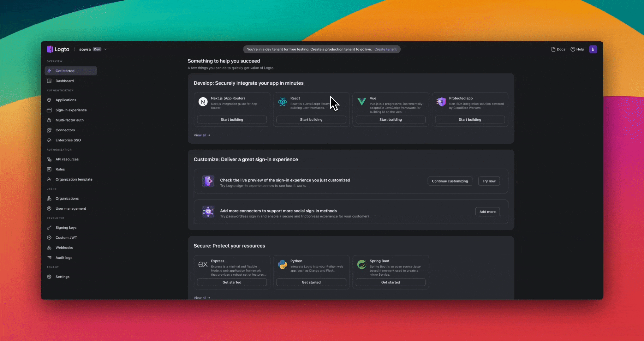Click the Python logo icon
The image size is (644, 341).
pos(282,264)
